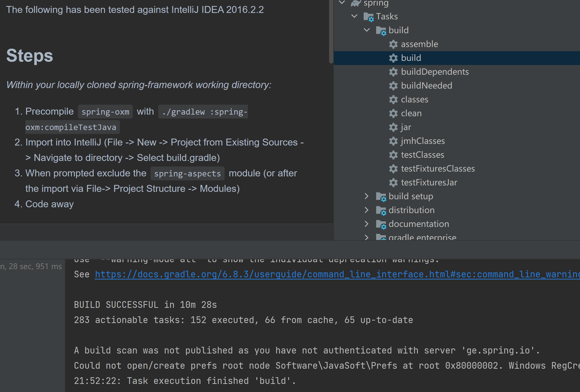Select the buildDependents task

click(435, 72)
